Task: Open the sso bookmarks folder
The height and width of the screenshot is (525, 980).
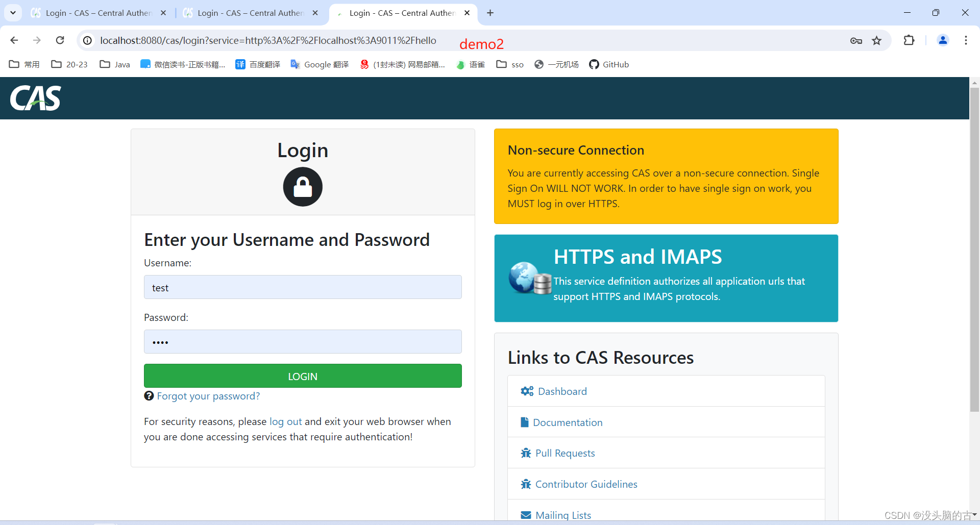Action: click(x=509, y=64)
